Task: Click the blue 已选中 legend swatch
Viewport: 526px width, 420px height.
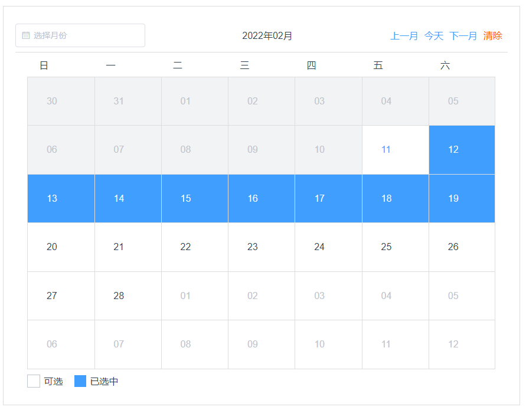Action: point(80,381)
